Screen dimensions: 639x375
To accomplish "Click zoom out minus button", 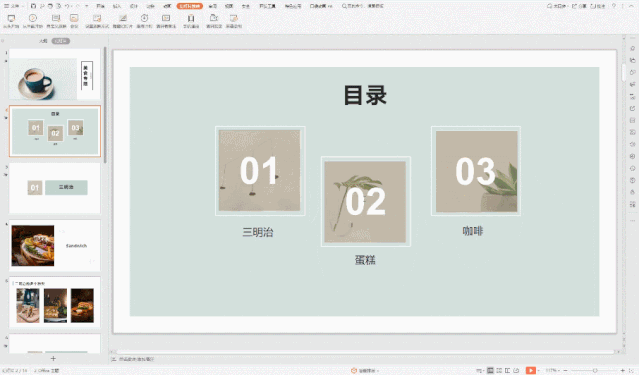I will (x=565, y=370).
